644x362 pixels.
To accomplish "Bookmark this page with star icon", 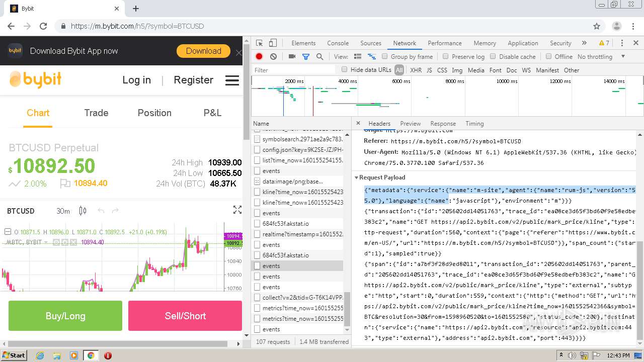I will pos(597,26).
